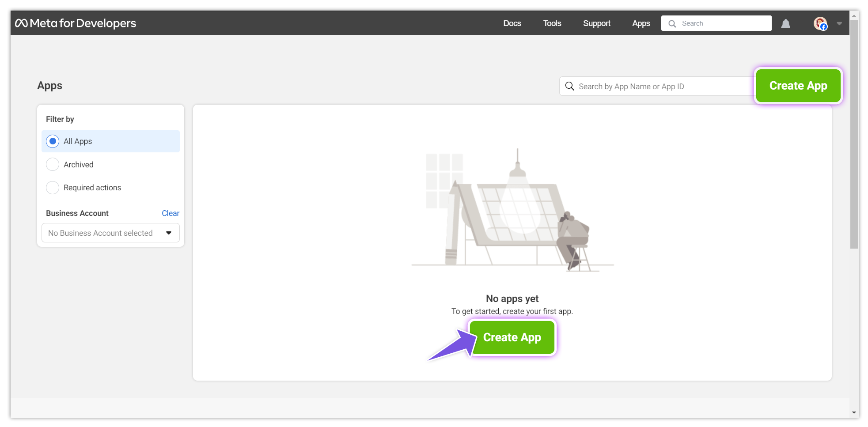The height and width of the screenshot is (427, 868).
Task: Open the Tools menu
Action: (x=552, y=23)
